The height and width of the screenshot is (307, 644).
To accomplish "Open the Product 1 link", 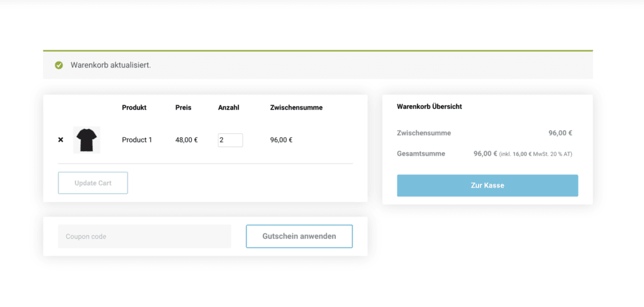I will (136, 140).
